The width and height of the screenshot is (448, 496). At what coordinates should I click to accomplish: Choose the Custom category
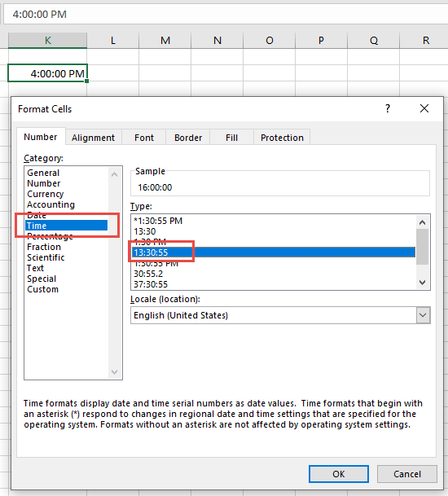coord(42,289)
